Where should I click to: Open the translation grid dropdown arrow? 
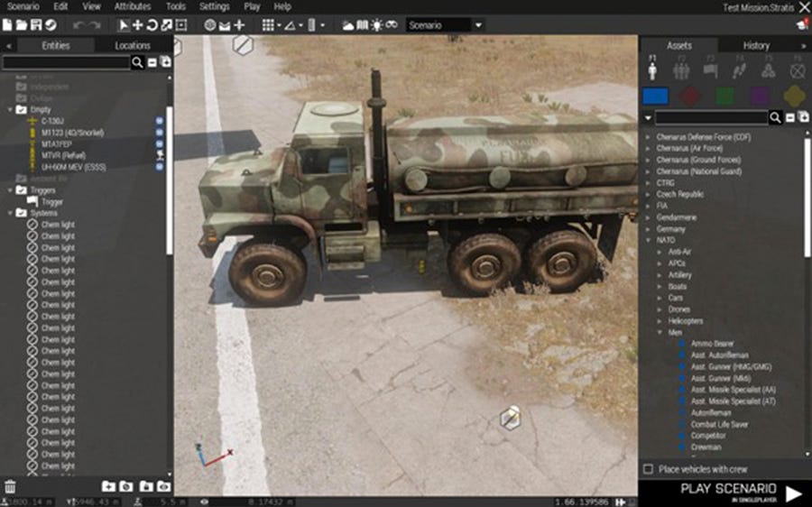[x=279, y=25]
